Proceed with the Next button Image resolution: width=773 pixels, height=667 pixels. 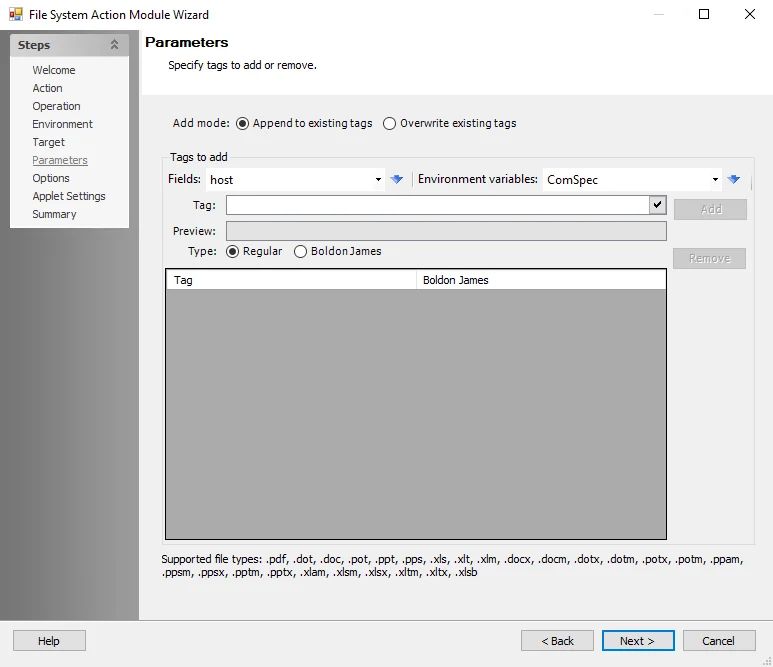(638, 640)
